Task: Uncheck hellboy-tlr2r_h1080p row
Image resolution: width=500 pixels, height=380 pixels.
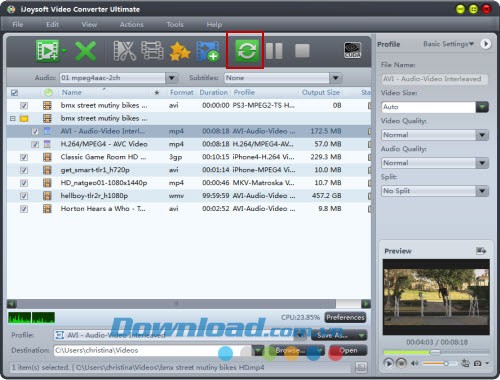Action: 24,196
